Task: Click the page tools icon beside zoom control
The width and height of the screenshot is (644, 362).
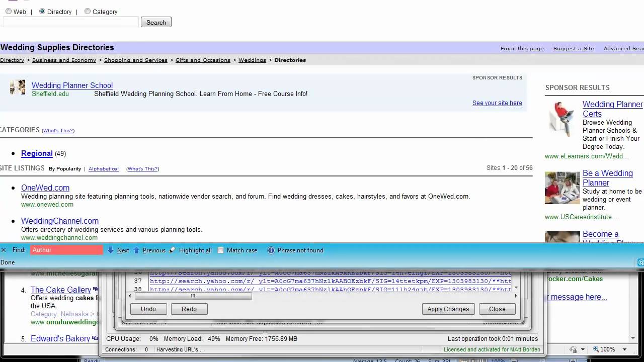Action: pyautogui.click(x=573, y=349)
